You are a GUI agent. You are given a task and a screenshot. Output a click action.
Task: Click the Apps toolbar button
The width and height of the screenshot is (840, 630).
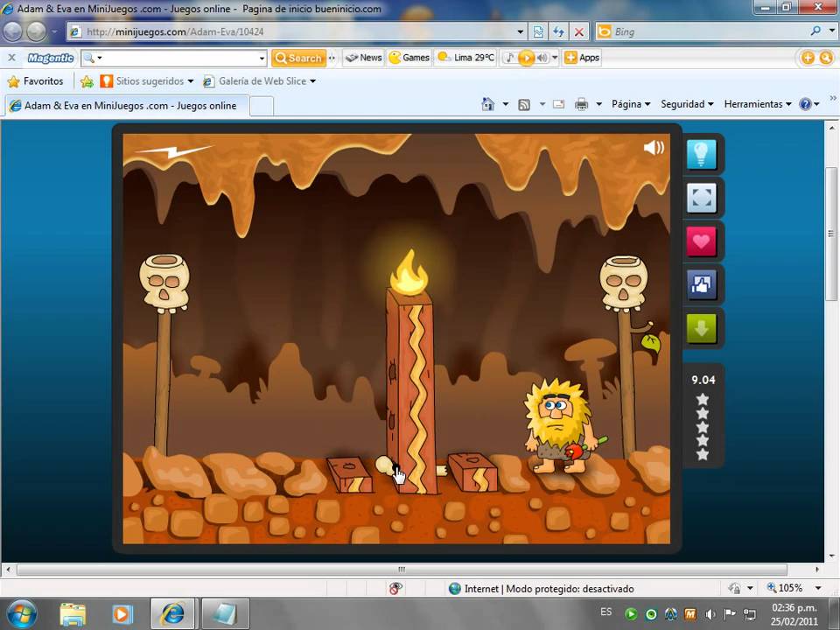(x=583, y=58)
